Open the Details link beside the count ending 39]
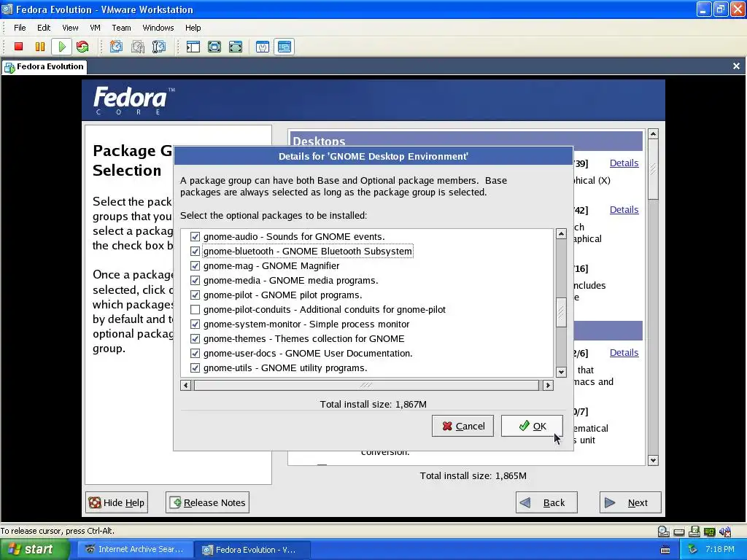 pos(624,163)
